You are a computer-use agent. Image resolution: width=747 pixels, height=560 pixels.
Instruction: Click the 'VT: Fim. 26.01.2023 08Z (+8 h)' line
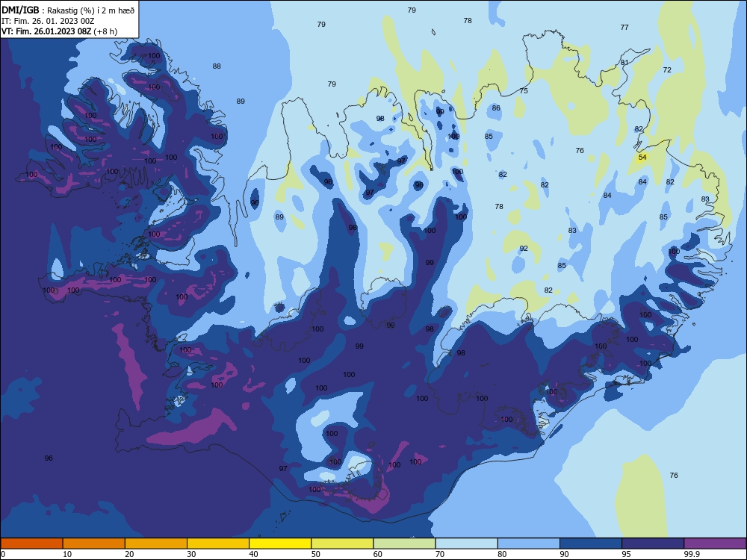59,31
